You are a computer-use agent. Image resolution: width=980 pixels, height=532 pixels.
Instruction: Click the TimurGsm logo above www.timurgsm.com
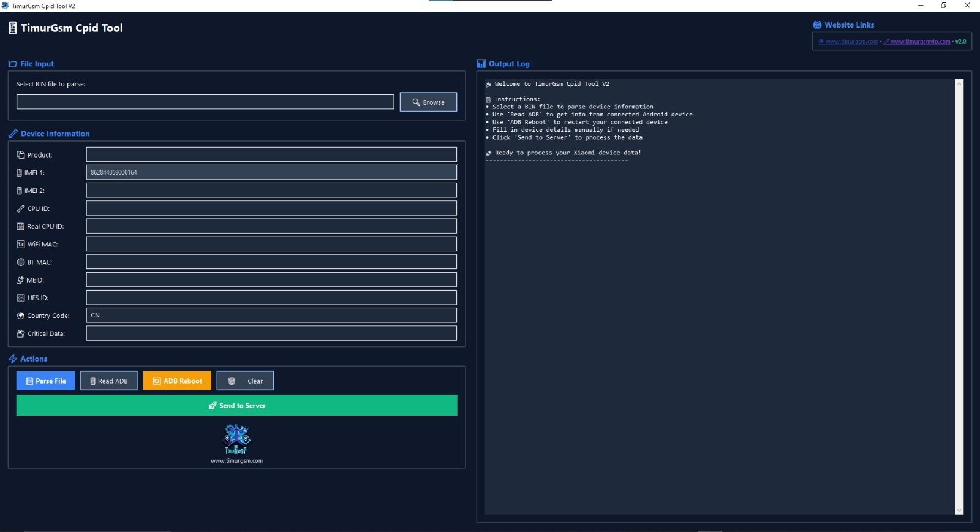tap(236, 439)
